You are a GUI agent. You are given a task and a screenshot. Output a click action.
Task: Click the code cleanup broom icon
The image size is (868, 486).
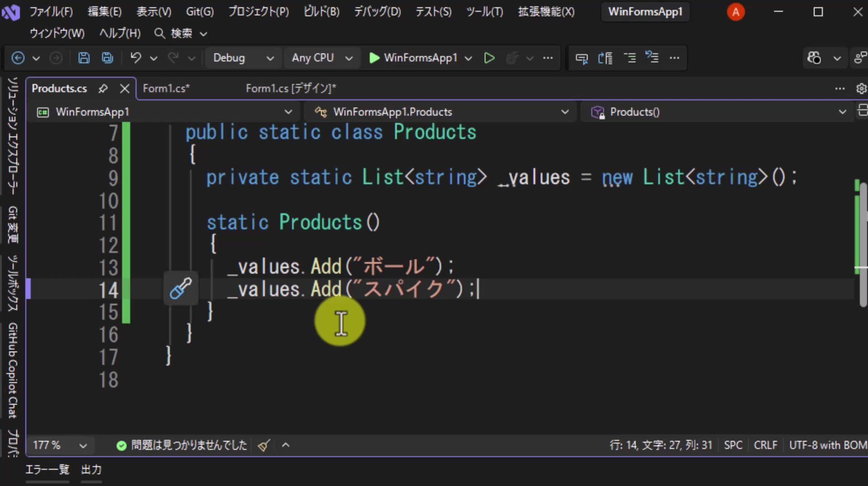[x=264, y=445]
